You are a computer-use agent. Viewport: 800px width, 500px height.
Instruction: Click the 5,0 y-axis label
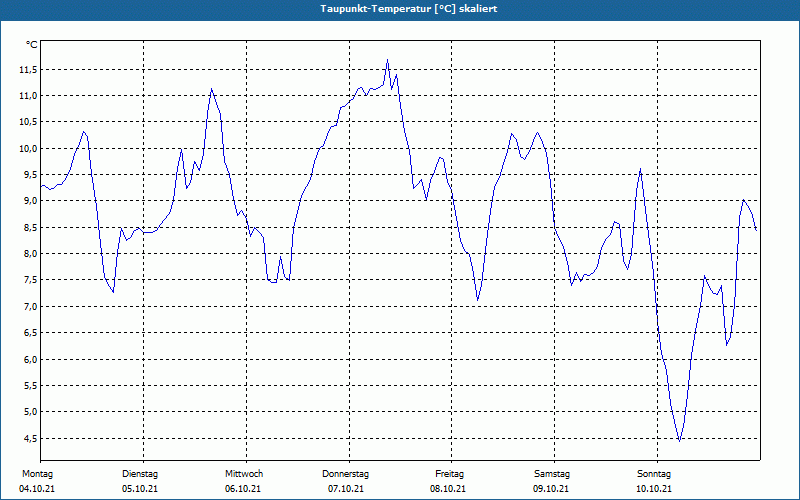[30, 412]
